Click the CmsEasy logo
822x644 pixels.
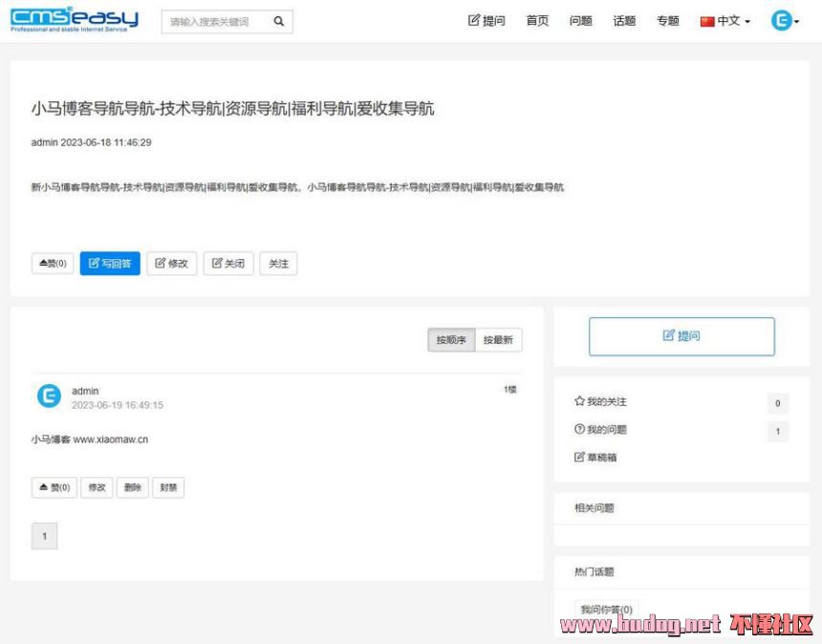point(75,20)
